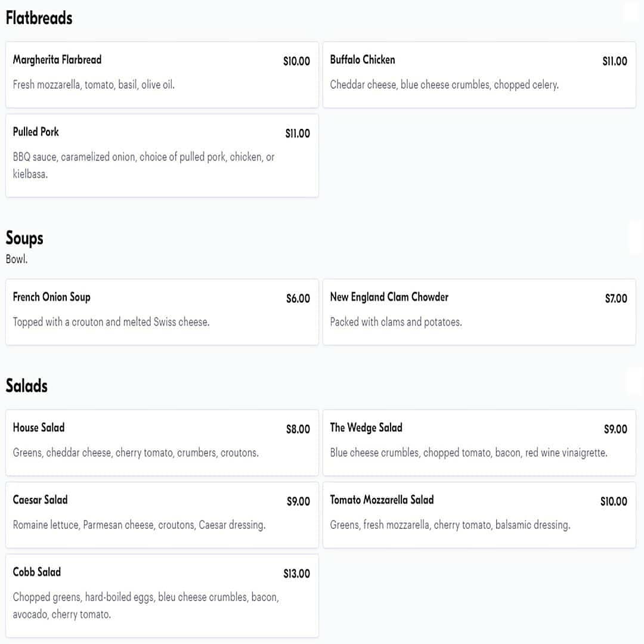Image resolution: width=644 pixels, height=644 pixels.
Task: Select the Buffalo Chicken flatbread card
Action: pos(479,75)
